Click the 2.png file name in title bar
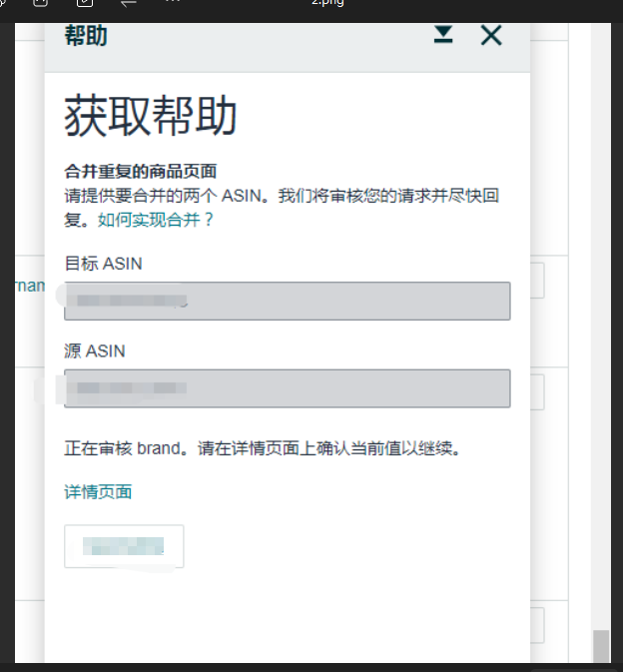 click(328, 3)
